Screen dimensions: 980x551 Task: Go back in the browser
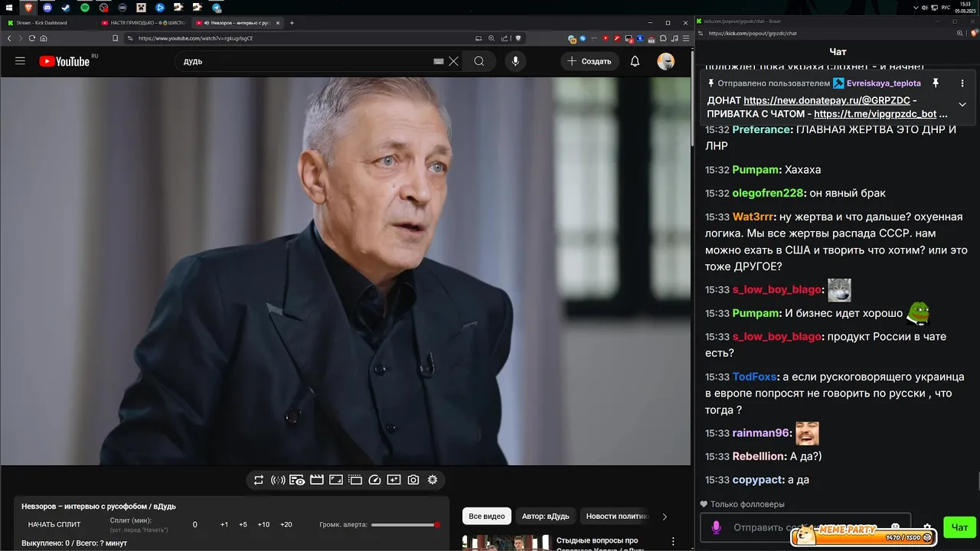point(9,38)
